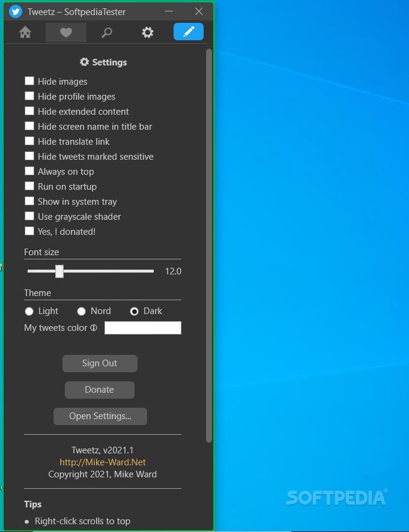Select the Dark theme option

(x=134, y=311)
